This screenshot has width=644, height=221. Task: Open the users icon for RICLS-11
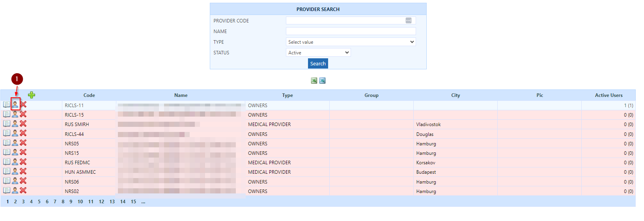15,104
